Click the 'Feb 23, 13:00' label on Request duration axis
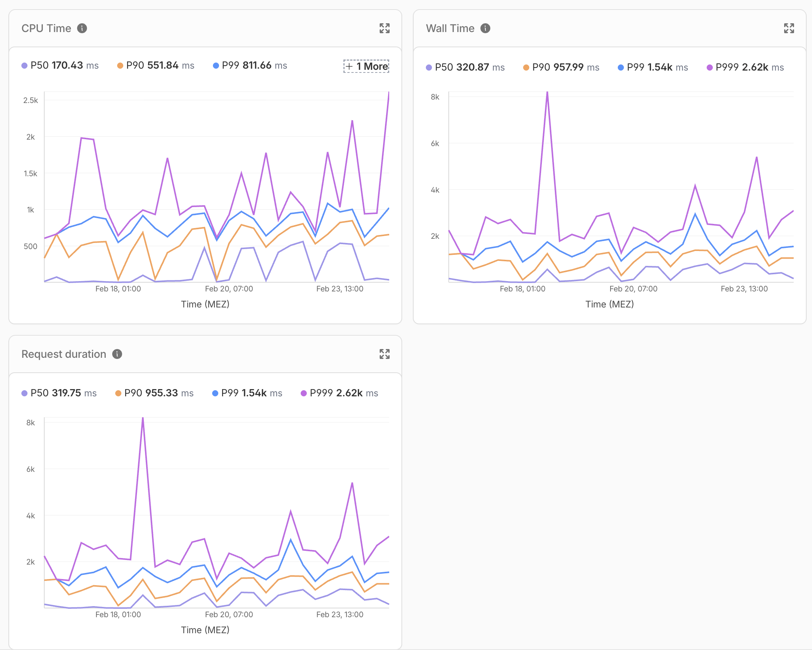 point(340,615)
